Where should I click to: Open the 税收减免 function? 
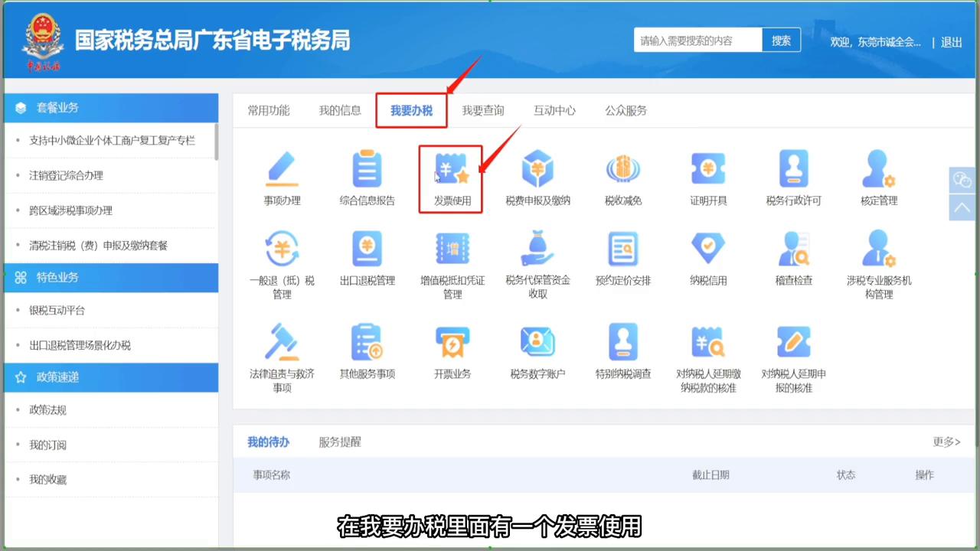click(622, 178)
